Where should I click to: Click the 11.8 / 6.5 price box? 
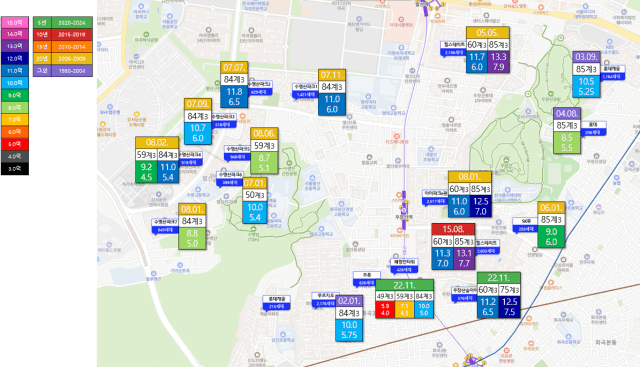click(x=234, y=97)
